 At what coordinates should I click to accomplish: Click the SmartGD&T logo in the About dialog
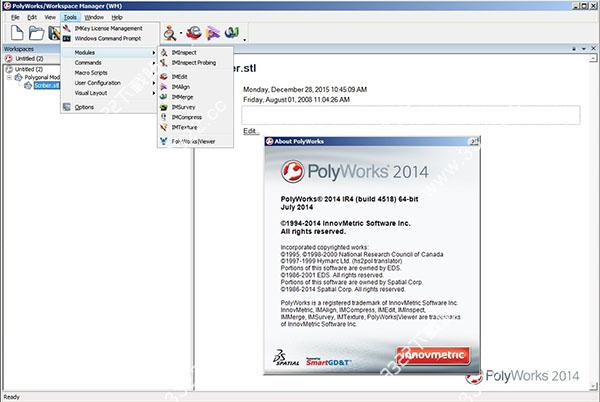click(x=328, y=361)
